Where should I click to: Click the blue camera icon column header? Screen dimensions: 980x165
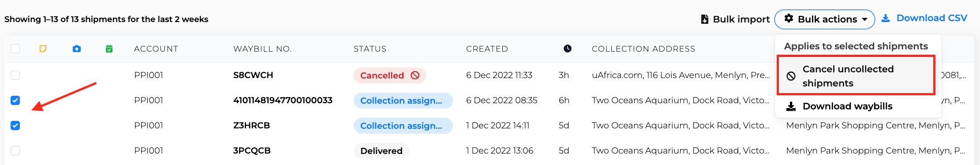(77, 49)
